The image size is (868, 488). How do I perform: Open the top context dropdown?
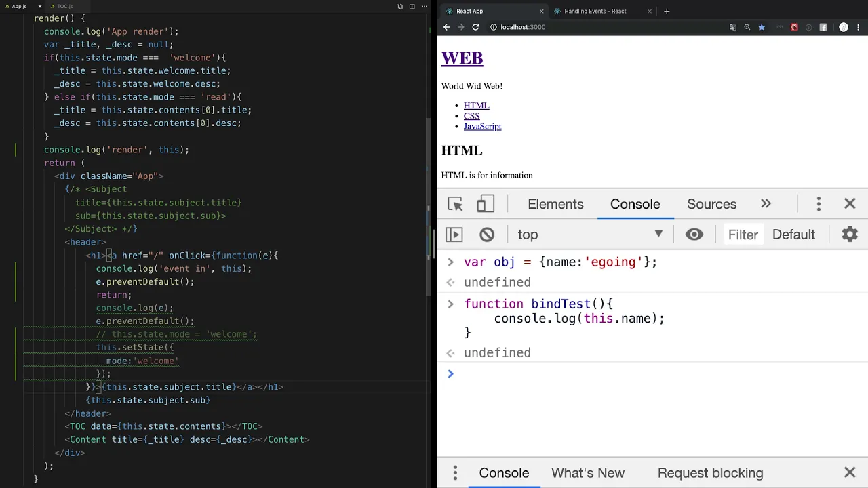tap(590, 235)
